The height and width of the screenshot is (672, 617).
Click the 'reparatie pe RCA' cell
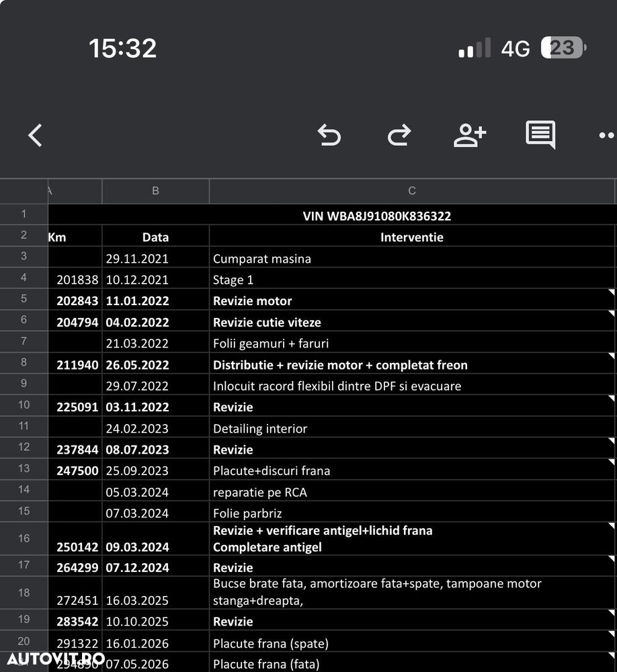pos(412,491)
